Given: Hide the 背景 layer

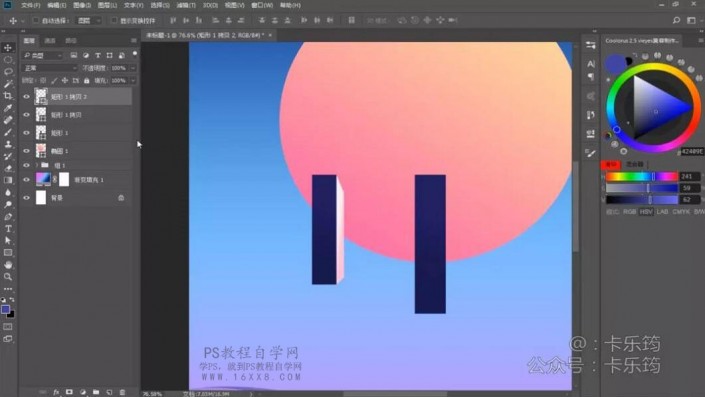Looking at the screenshot, I should (27, 198).
